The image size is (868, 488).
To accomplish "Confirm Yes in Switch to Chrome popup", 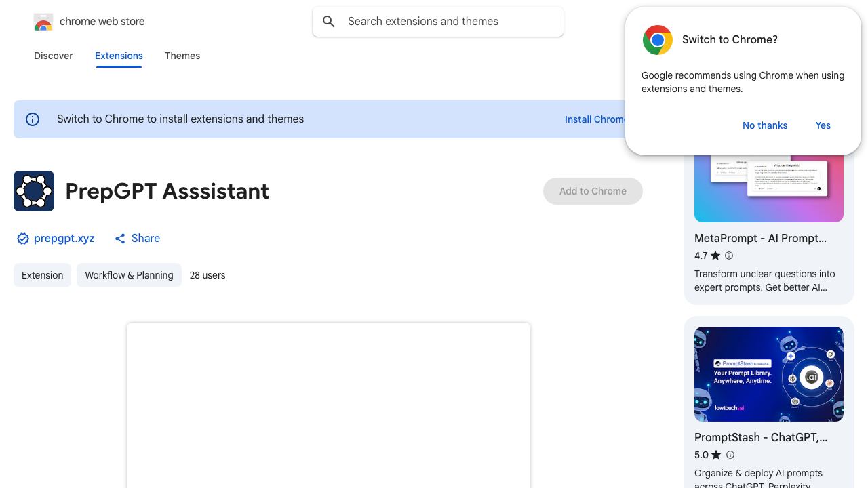I will point(823,125).
